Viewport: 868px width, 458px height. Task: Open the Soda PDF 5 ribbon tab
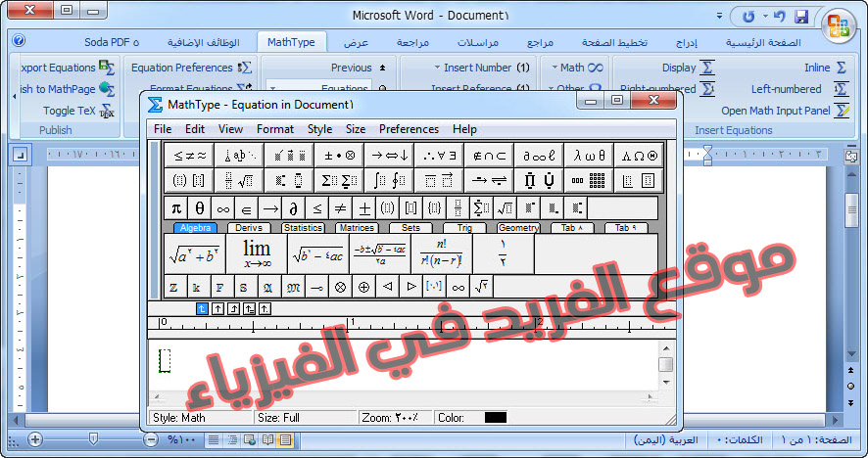(112, 42)
